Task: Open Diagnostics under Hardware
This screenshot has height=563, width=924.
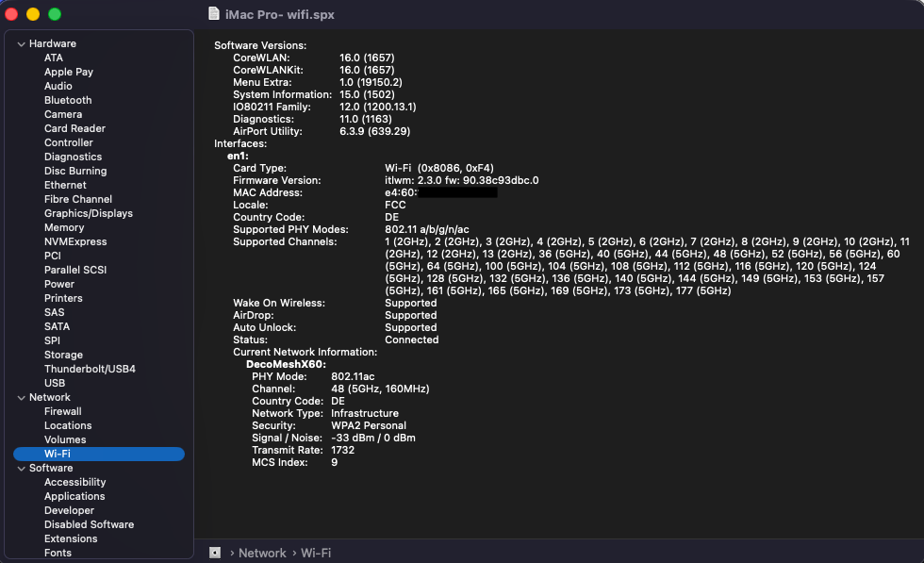Action: pos(74,157)
